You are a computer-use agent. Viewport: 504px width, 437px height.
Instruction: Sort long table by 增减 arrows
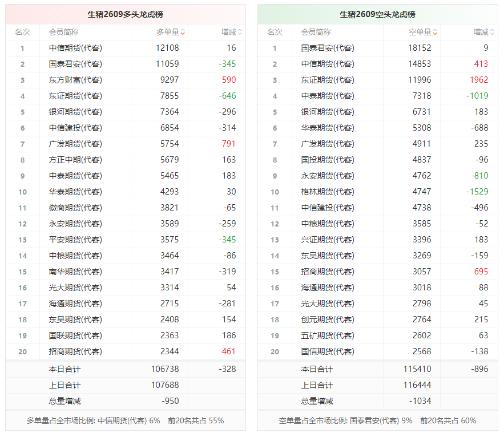click(x=240, y=32)
